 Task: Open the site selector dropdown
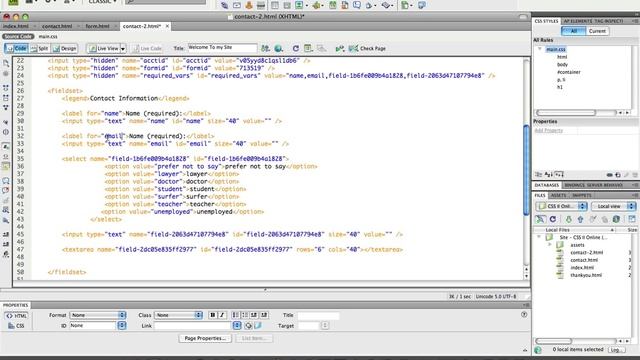561,206
